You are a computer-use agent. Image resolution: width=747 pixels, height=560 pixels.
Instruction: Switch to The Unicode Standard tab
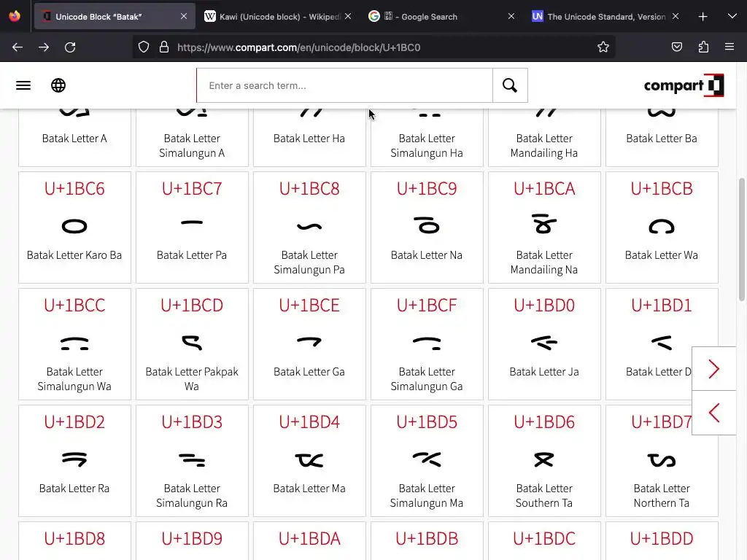pos(605,16)
